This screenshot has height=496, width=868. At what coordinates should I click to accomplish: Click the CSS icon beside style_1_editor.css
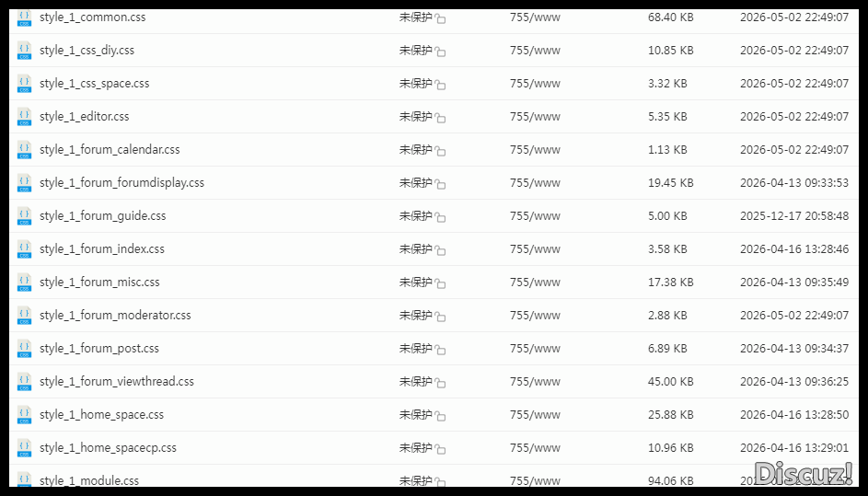(24, 116)
